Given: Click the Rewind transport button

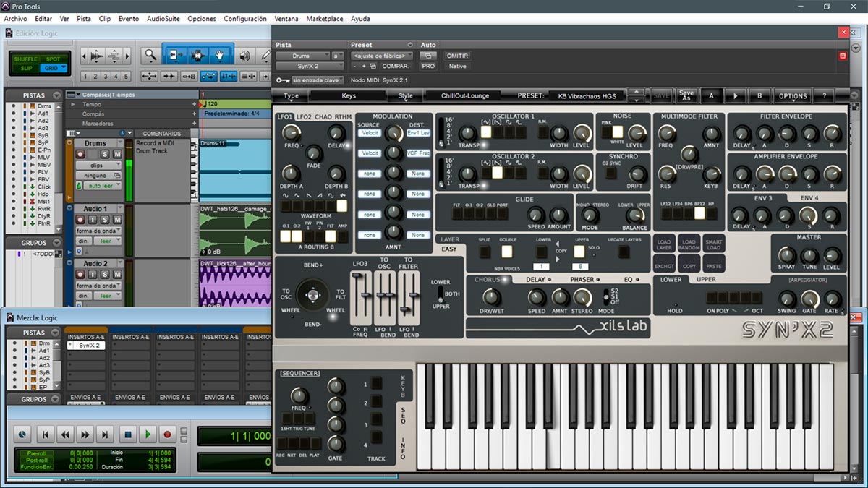Looking at the screenshot, I should [x=66, y=435].
